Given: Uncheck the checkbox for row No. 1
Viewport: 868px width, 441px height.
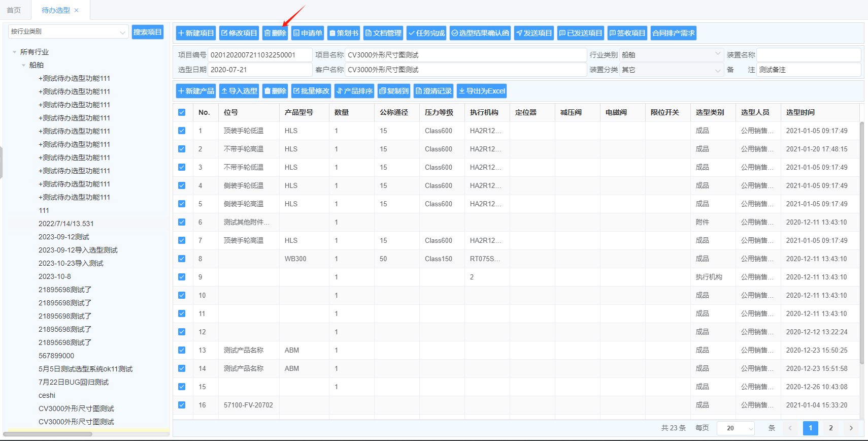Looking at the screenshot, I should (182, 131).
